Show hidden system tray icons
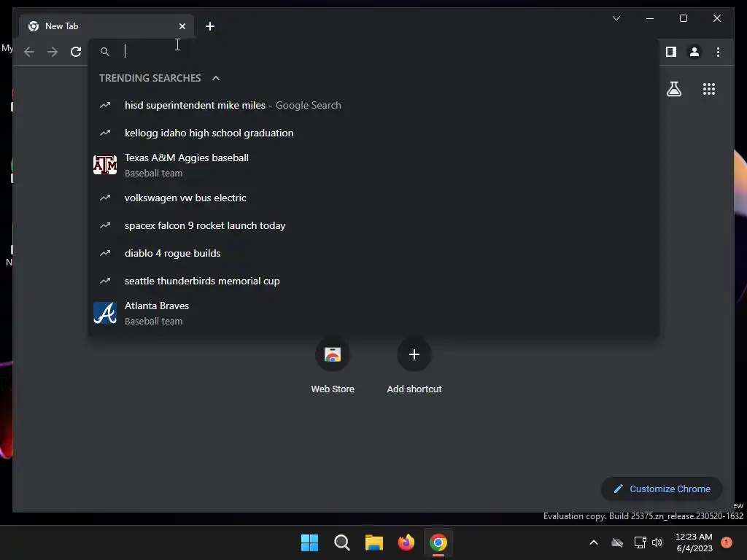Screen dimensions: 747x560 tap(594, 542)
